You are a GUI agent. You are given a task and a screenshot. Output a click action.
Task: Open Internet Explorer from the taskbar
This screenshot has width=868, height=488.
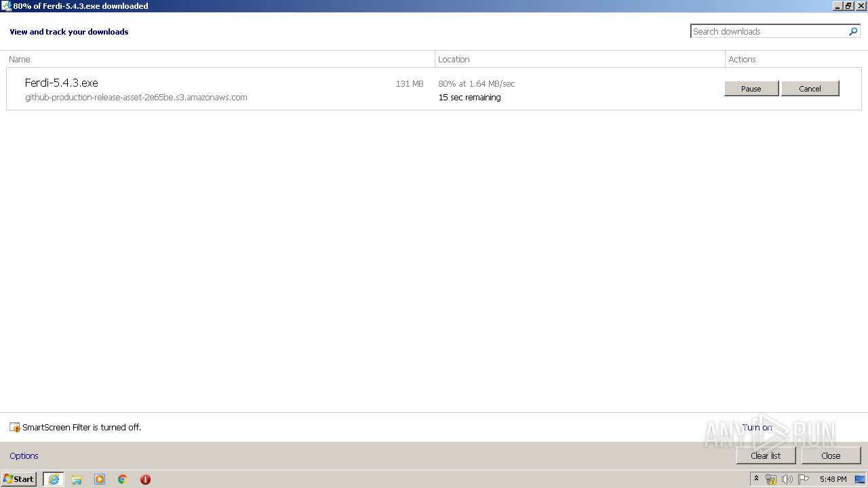tap(54, 479)
